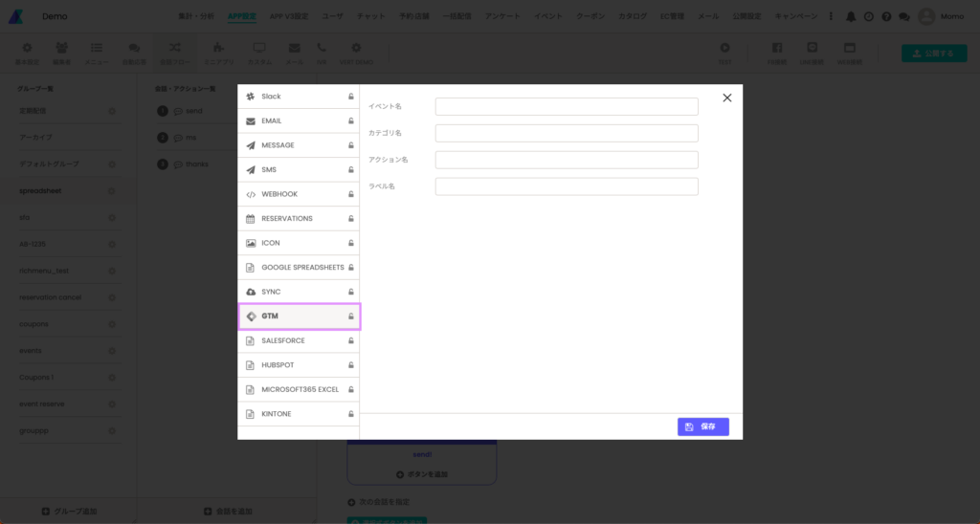This screenshot has width=980, height=524.
Task: Select the RESERVATIONS calendar action
Action: point(287,219)
